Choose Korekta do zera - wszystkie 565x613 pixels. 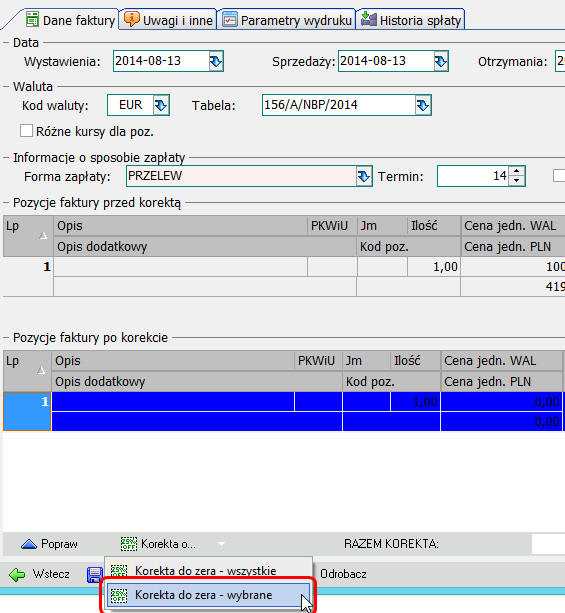[x=208, y=570]
